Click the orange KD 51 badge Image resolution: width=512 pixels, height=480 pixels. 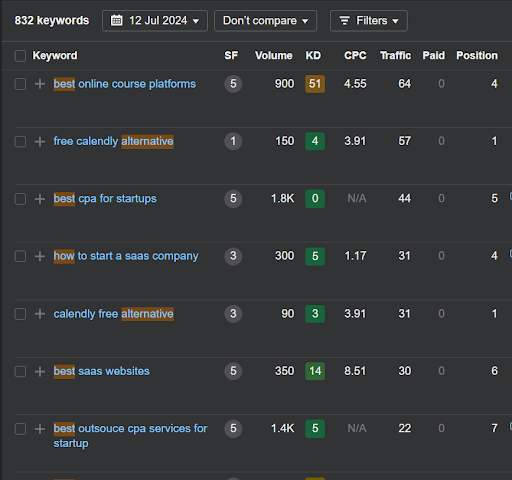pos(315,84)
